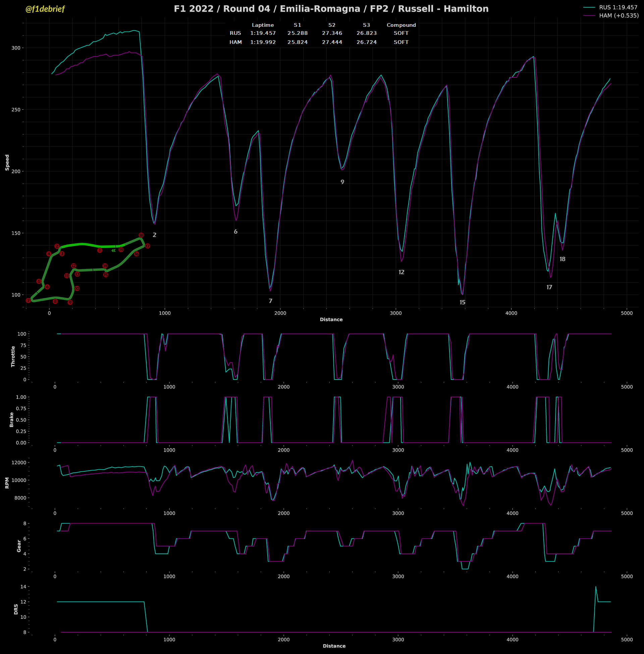The image size is (644, 654).
Task: Click the @f1debrief watermark handle
Action: pos(45,9)
